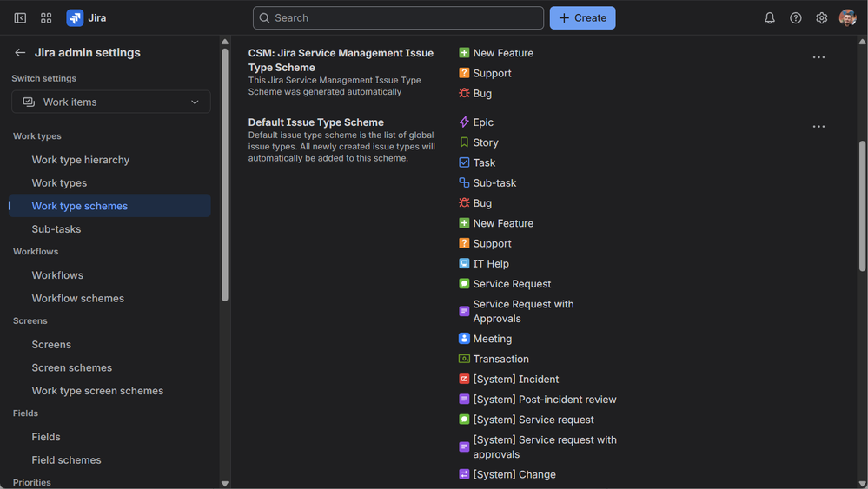The height and width of the screenshot is (489, 868).
Task: Open the more actions menu for the CSM scheme
Action: point(818,57)
